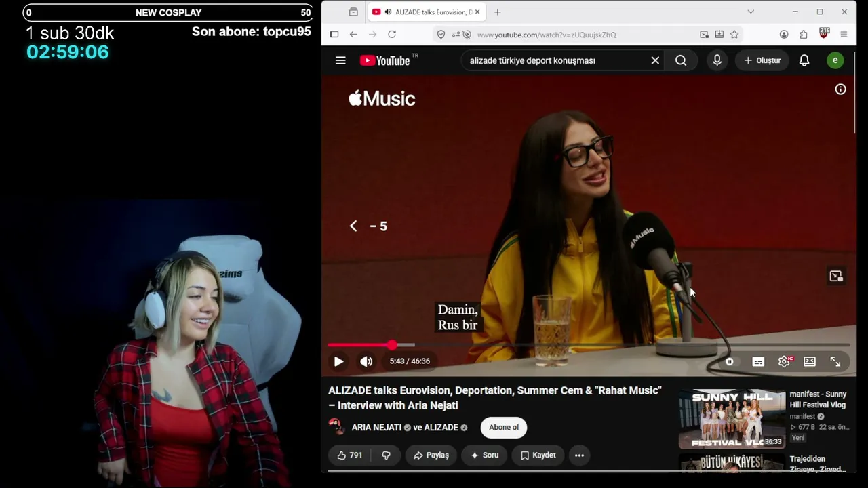Click the install-app icon in the address bar
Image resolution: width=868 pixels, height=488 pixels.
pos(719,35)
